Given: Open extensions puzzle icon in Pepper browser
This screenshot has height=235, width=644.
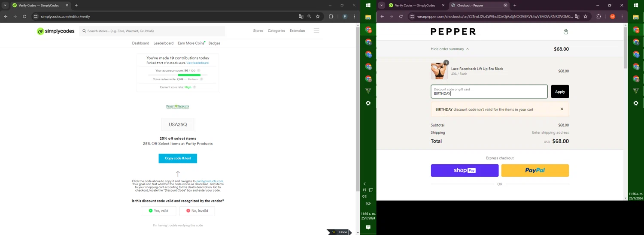Looking at the screenshot, I should coord(598,16).
